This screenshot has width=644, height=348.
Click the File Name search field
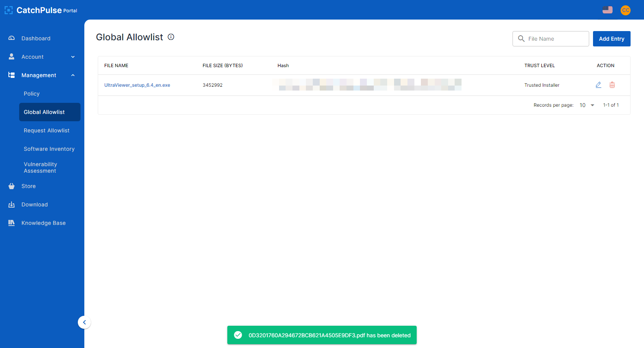pyautogui.click(x=551, y=39)
